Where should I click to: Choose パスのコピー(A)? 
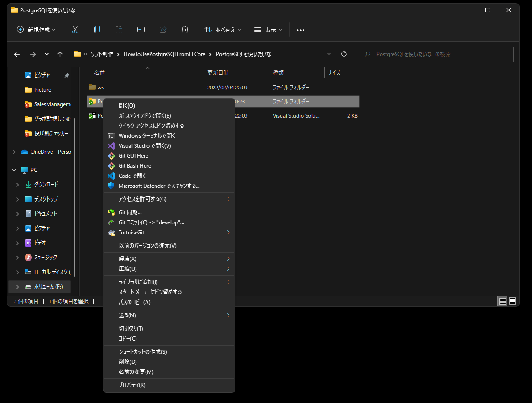click(x=169, y=302)
